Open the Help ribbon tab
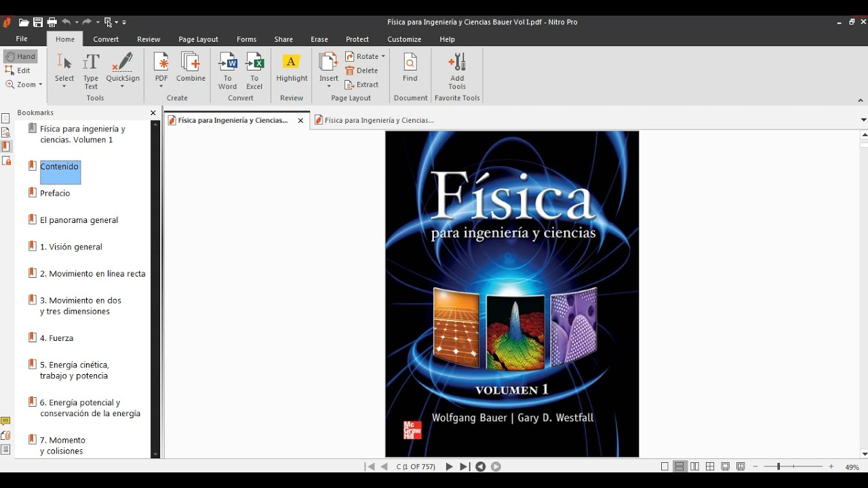The width and height of the screenshot is (868, 488). (x=447, y=39)
